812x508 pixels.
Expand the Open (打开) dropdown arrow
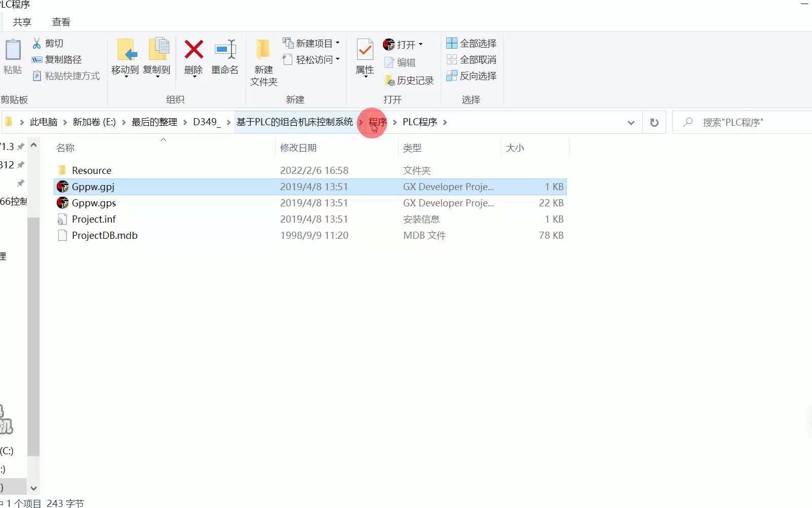click(420, 45)
